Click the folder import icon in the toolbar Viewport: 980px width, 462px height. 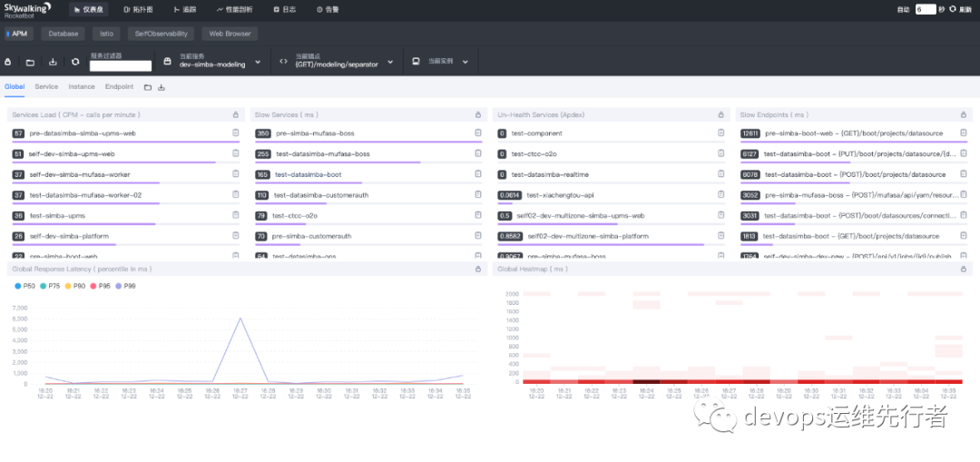tap(30, 62)
